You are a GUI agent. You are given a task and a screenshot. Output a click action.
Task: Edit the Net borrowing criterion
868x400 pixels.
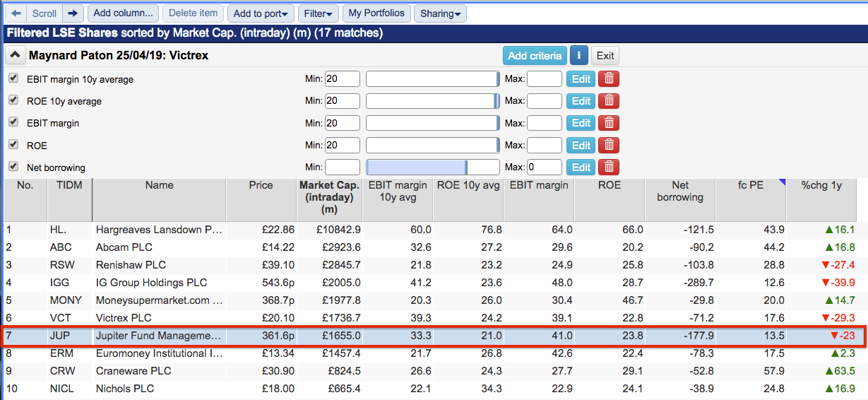pos(581,167)
